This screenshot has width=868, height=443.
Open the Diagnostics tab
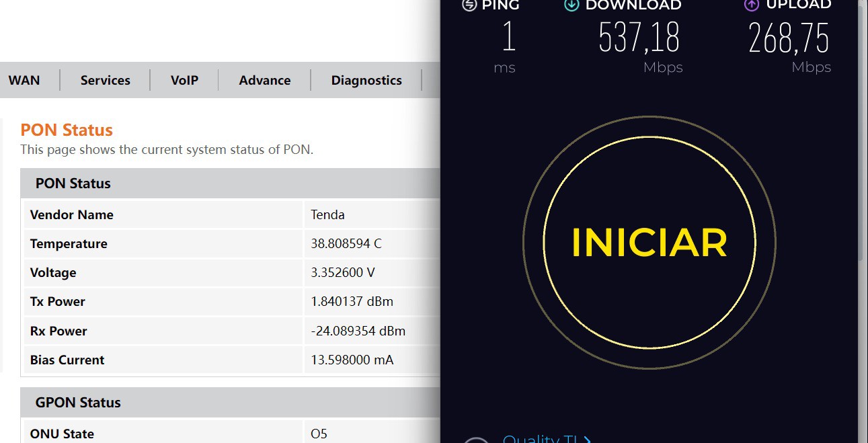366,80
